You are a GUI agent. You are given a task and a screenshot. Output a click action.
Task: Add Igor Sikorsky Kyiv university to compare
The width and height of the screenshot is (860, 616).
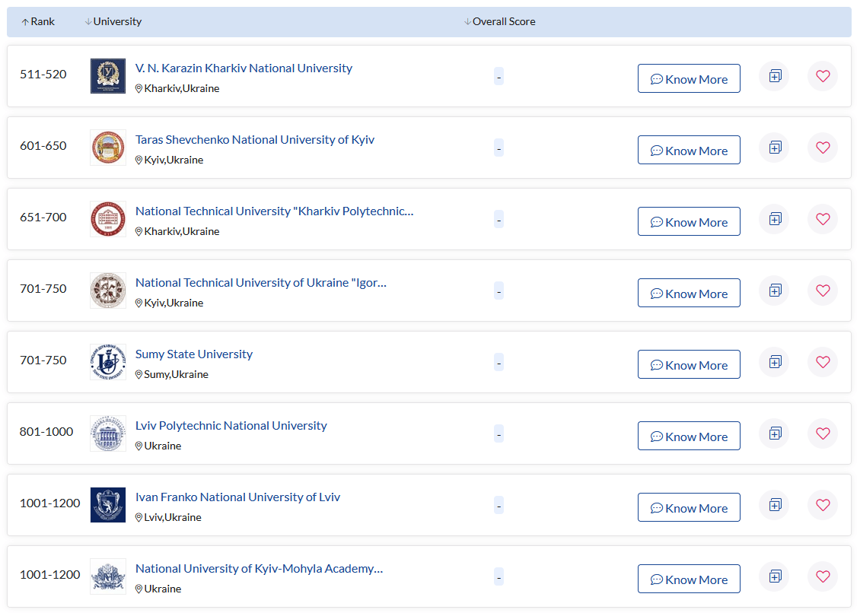click(775, 291)
